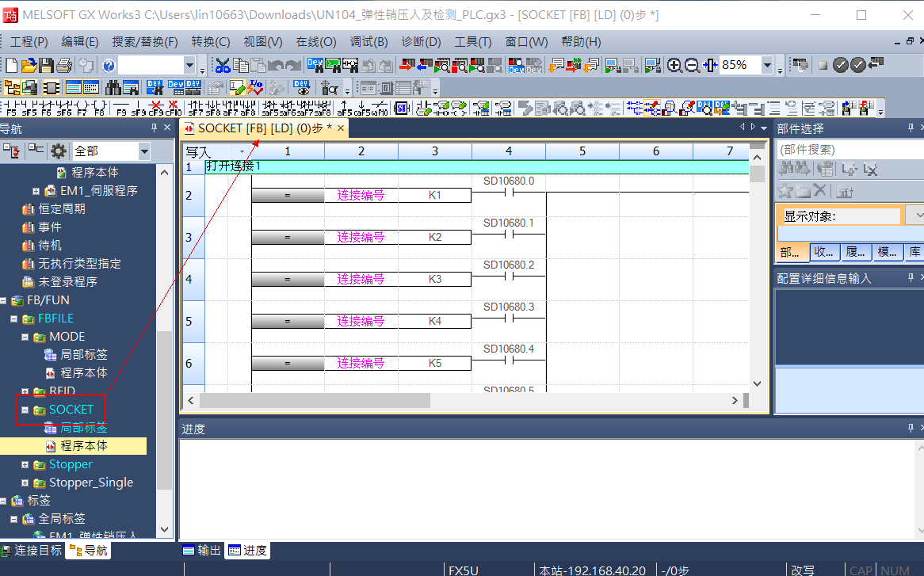Click the Print icon in toolbar
The width and height of the screenshot is (924, 576).
point(64,66)
